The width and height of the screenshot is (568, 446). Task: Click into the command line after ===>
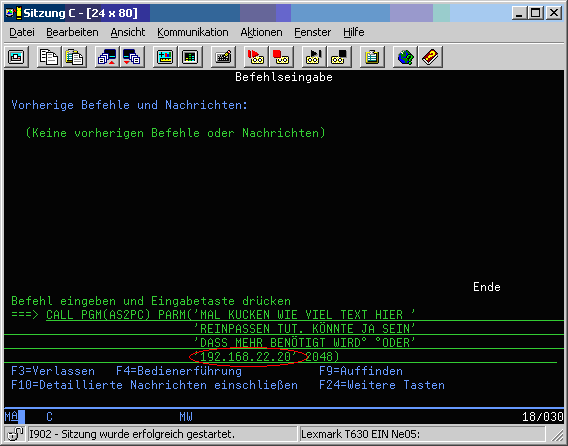pyautogui.click(x=305, y=314)
